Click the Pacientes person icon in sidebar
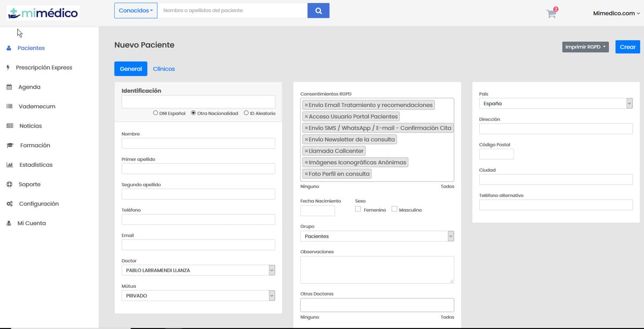The height and width of the screenshot is (329, 644). 9,48
